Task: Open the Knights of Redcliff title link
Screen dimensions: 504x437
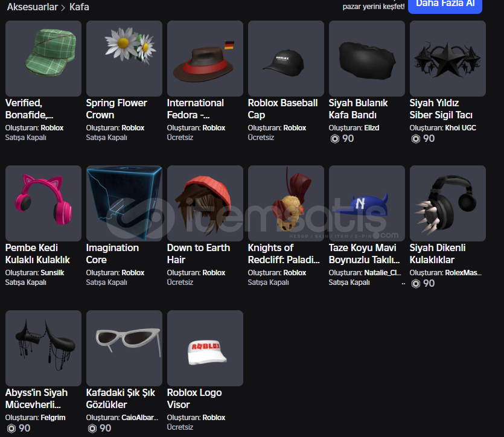Action: coord(284,254)
